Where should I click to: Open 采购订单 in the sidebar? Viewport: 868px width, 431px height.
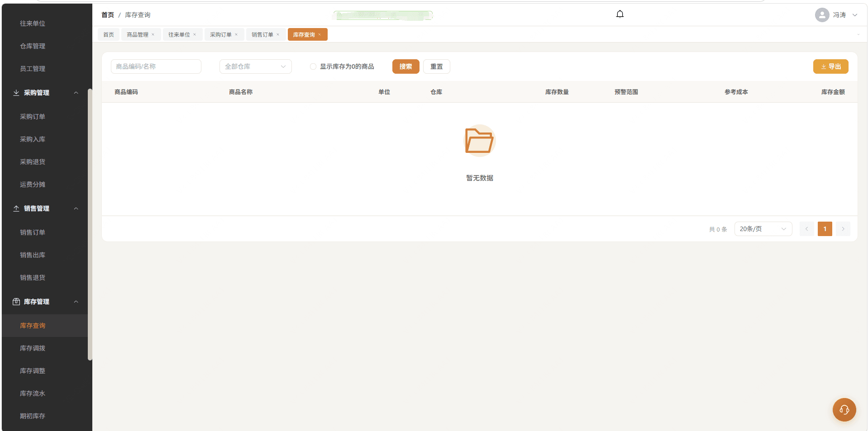(x=33, y=117)
